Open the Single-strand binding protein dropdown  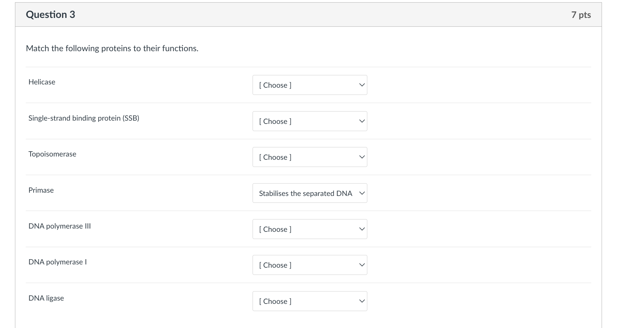click(x=309, y=121)
